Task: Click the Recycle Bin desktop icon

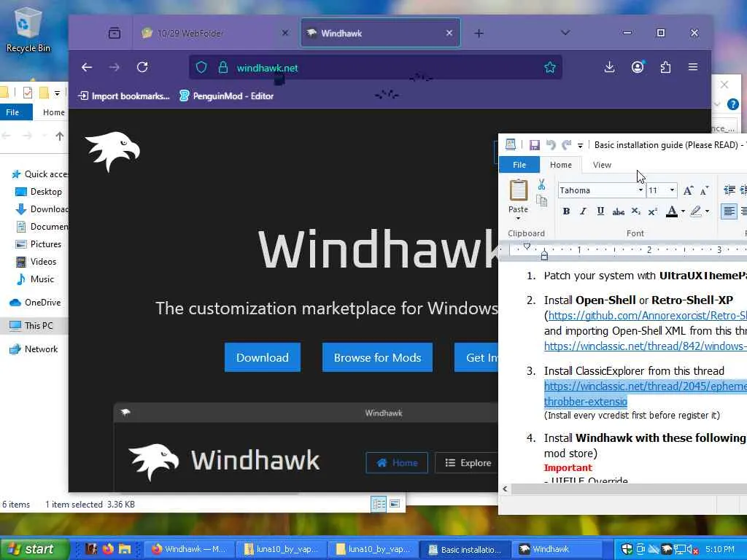Action: (x=28, y=29)
